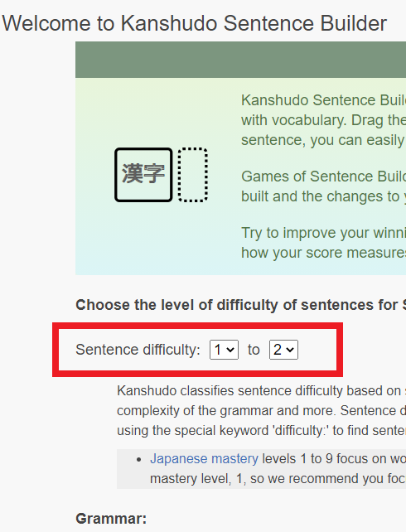Click the 漢字 kanji tile icon
This screenshot has width=406, height=532.
143,175
